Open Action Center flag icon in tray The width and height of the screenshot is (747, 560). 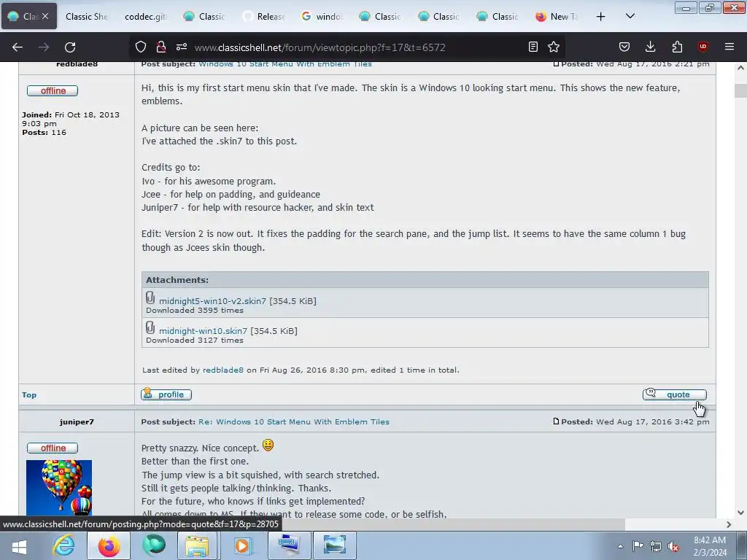coord(638,546)
